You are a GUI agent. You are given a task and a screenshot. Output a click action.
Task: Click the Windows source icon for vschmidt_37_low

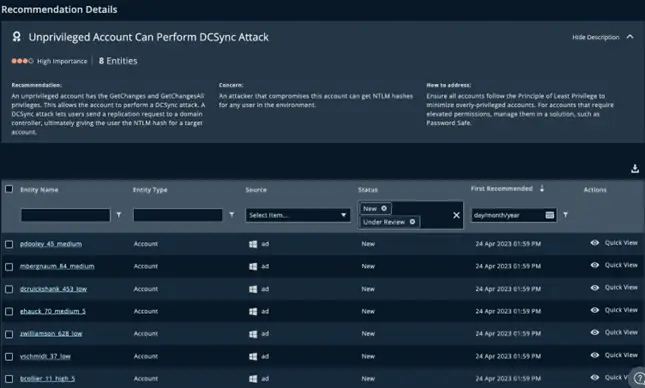point(253,356)
